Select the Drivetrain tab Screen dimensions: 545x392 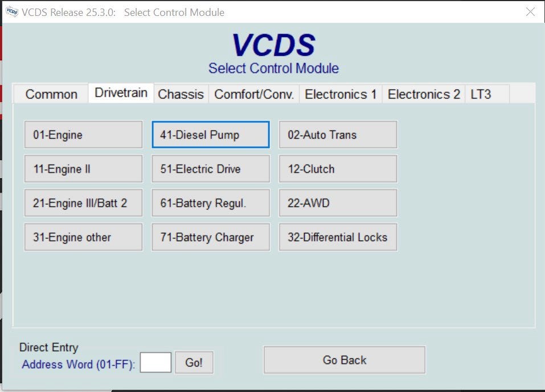pos(121,93)
